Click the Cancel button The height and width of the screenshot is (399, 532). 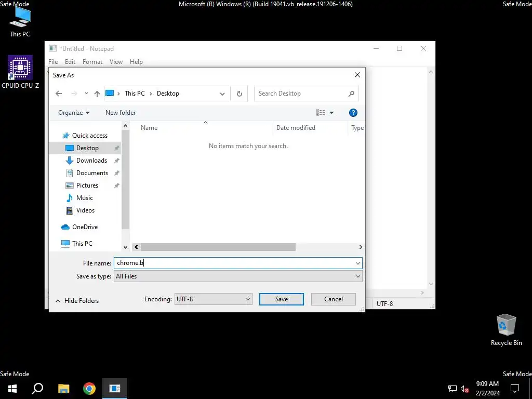coord(333,299)
